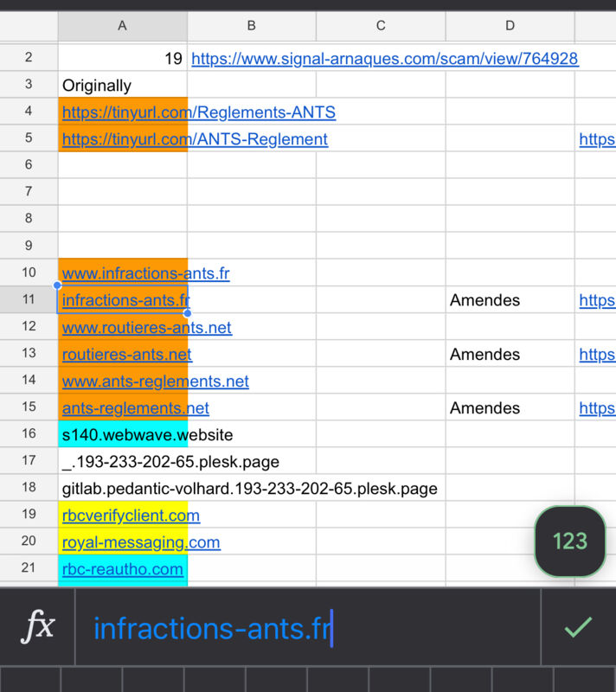Select row 11 header
Screen dimensions: 616x692
pos(29,299)
